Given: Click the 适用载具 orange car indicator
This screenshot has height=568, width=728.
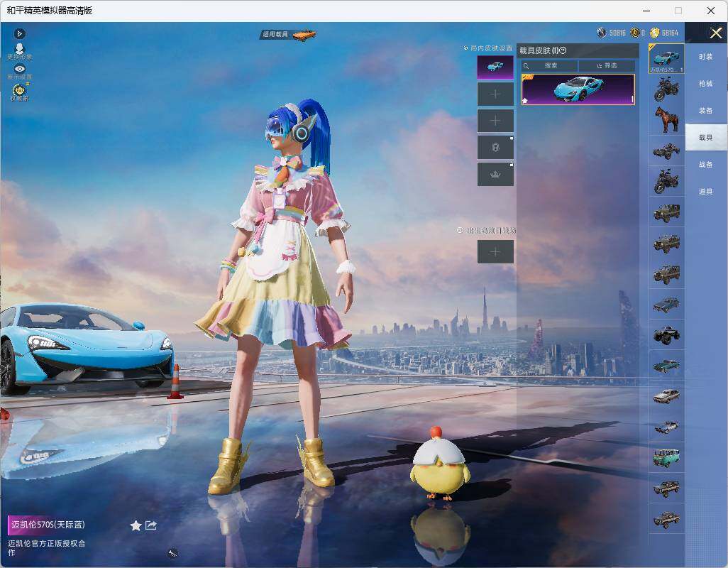Looking at the screenshot, I should coord(289,34).
